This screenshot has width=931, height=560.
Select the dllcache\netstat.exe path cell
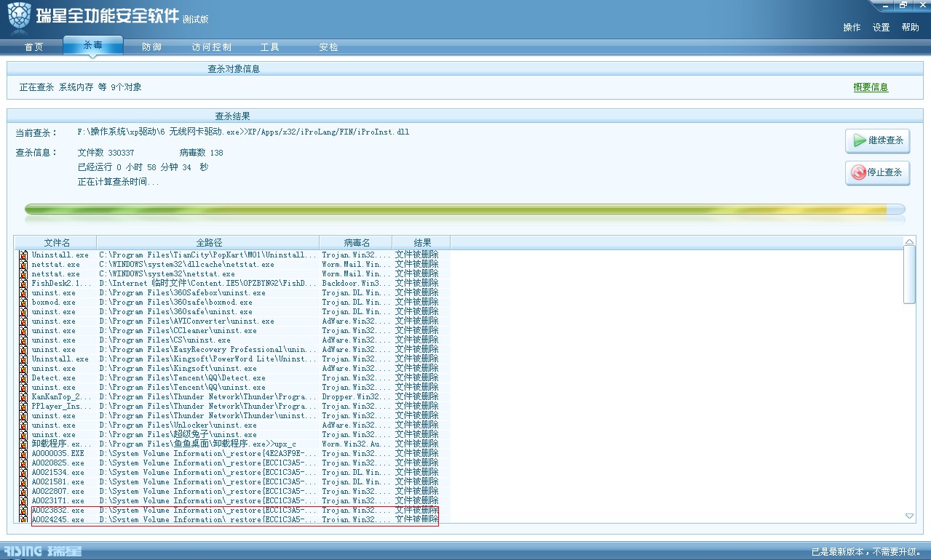(186, 265)
